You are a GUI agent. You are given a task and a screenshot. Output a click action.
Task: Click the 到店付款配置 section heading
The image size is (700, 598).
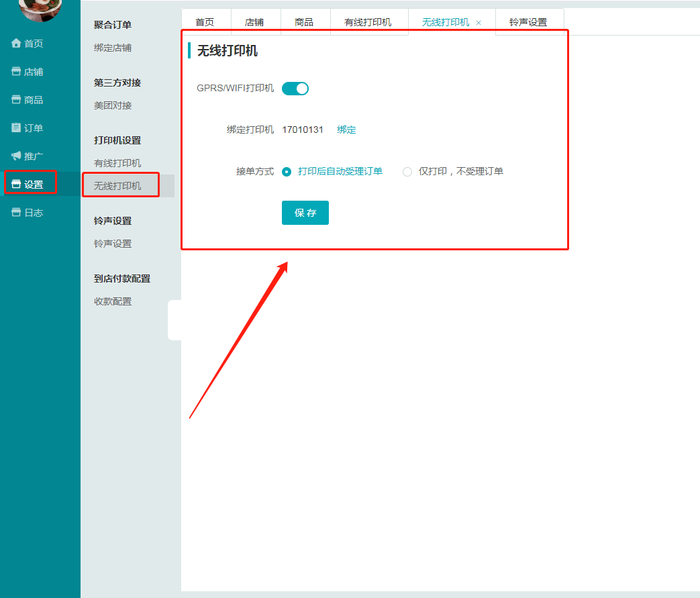122,279
